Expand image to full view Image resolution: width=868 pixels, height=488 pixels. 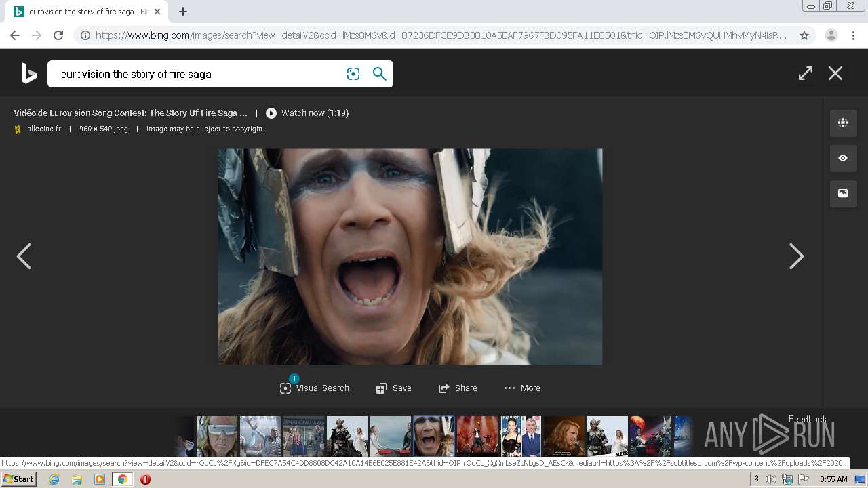[x=806, y=73]
